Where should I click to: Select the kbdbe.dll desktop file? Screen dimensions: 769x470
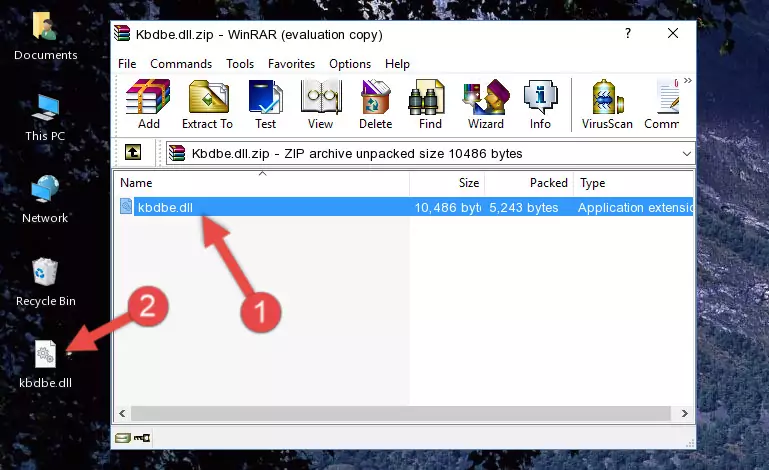point(46,365)
